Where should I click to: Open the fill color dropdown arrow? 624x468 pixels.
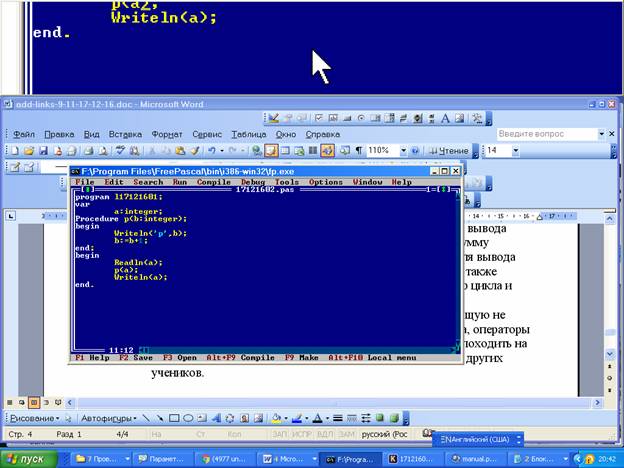(286, 418)
